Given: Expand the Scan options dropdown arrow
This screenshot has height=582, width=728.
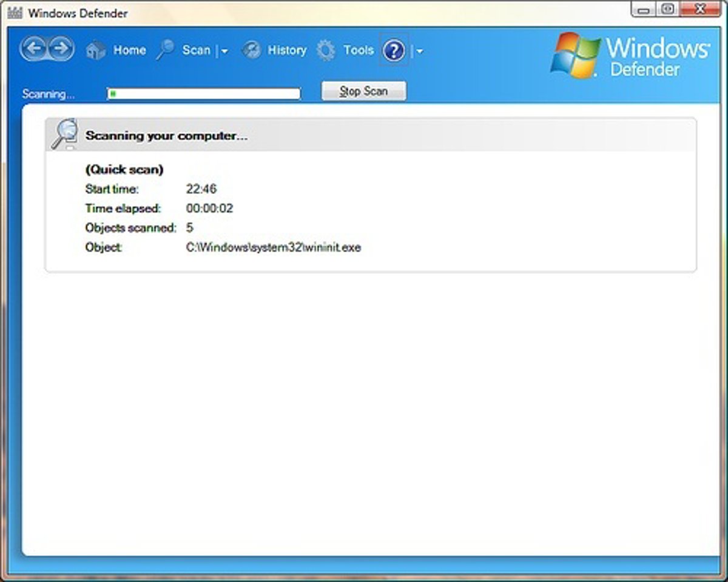Looking at the screenshot, I should (224, 52).
